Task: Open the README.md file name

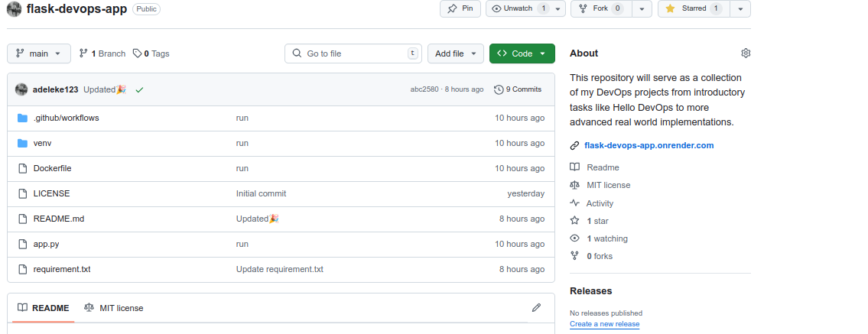Action: [x=59, y=219]
